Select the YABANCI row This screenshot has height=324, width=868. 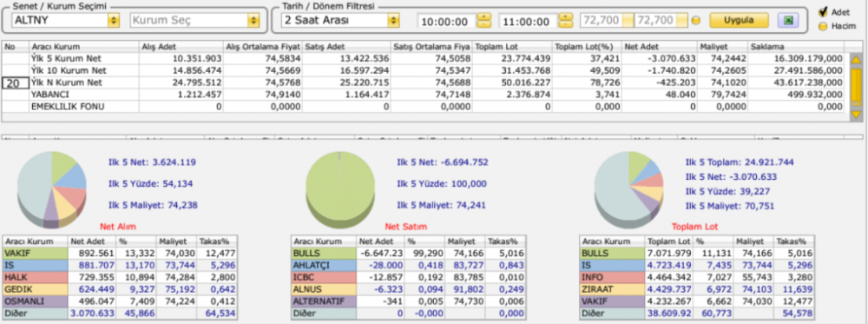[424, 95]
